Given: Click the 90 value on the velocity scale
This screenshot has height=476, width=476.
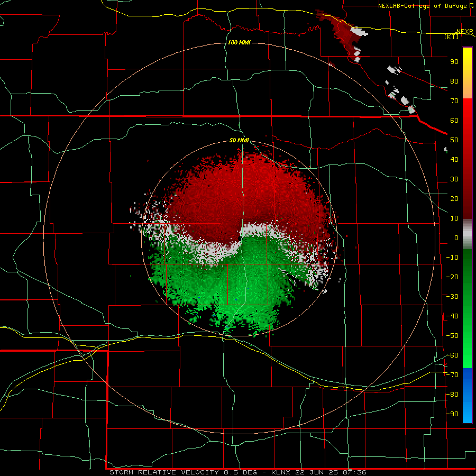Looking at the screenshot, I should click(x=454, y=62).
